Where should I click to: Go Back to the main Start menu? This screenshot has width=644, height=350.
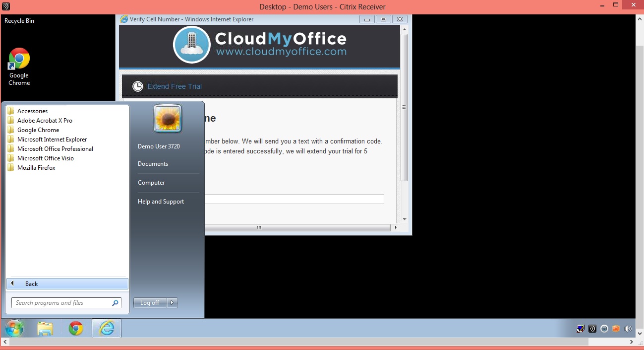67,284
